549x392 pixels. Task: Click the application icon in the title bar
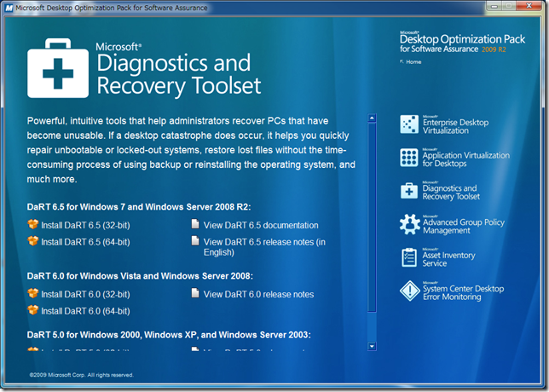9,8
